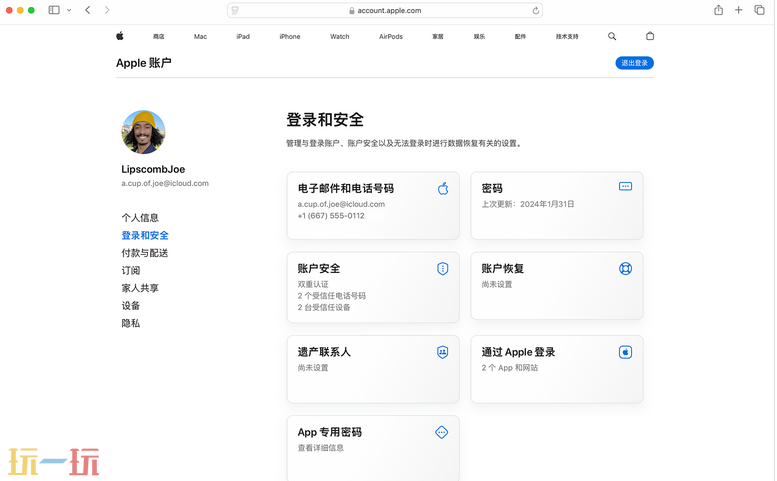Click the 退出登录 sign out button
This screenshot has width=777, height=481.
[634, 63]
